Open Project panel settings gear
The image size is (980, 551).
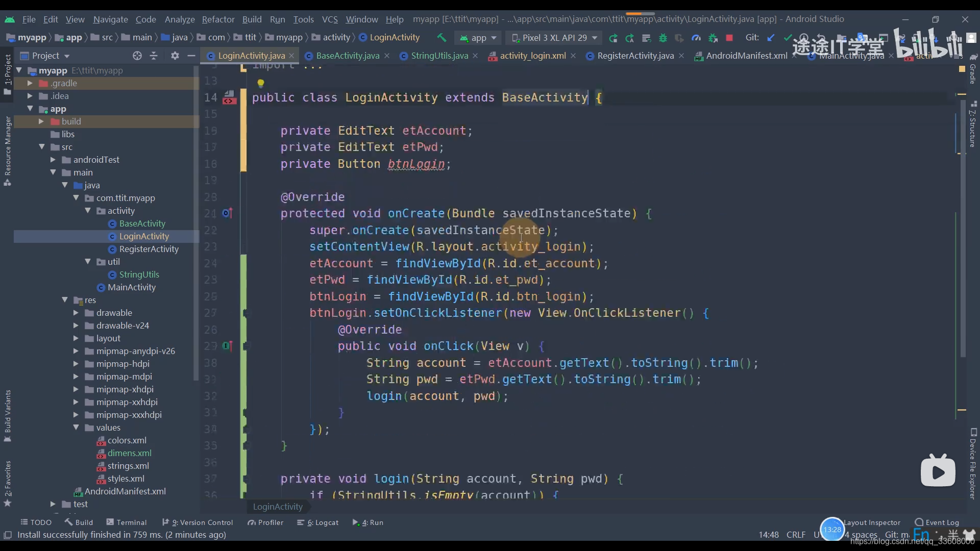[x=175, y=56]
